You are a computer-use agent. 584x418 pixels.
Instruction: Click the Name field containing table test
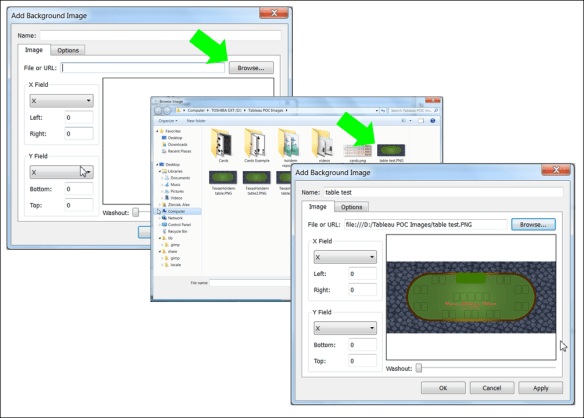pos(443,192)
